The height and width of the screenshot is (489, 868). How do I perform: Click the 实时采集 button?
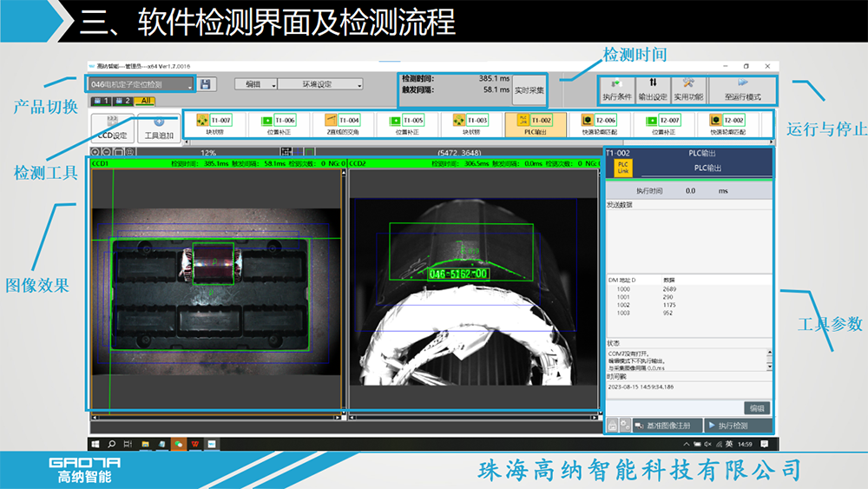pyautogui.click(x=529, y=89)
